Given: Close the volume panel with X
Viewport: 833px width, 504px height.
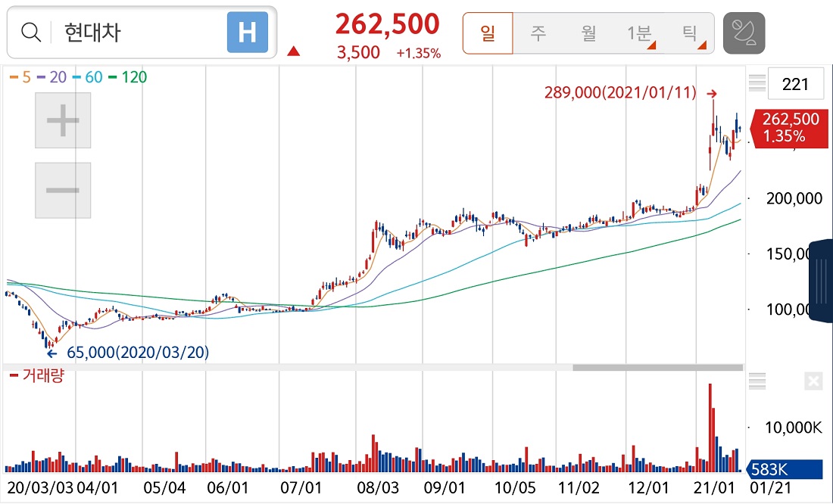Looking at the screenshot, I should [813, 381].
